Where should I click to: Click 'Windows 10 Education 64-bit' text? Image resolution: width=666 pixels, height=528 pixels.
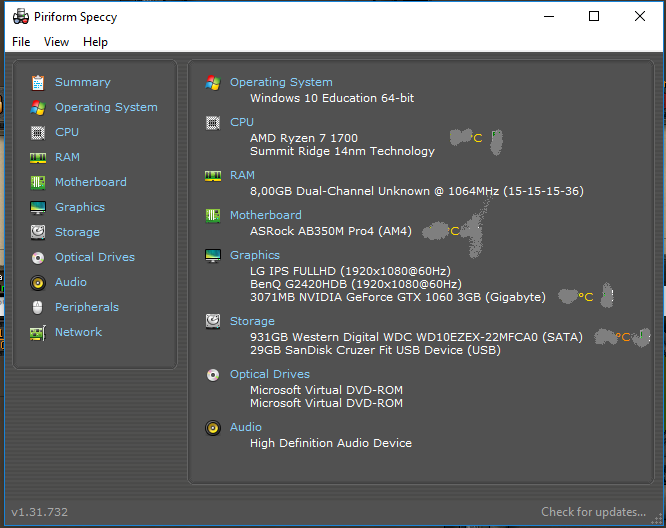pyautogui.click(x=332, y=98)
